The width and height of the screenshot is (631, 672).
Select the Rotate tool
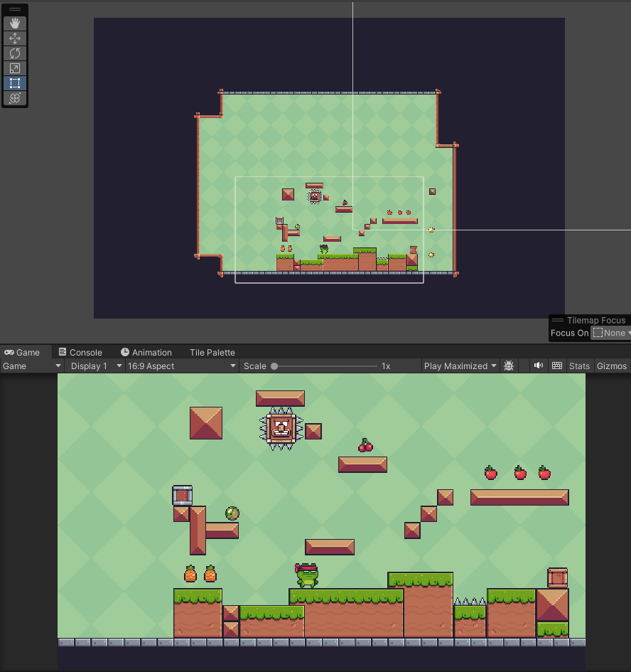15,53
